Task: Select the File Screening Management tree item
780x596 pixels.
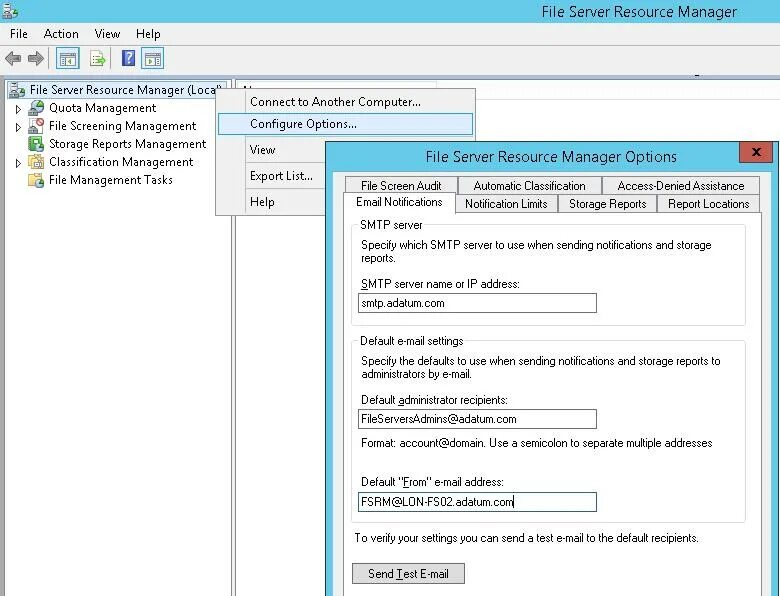Action: coord(122,126)
